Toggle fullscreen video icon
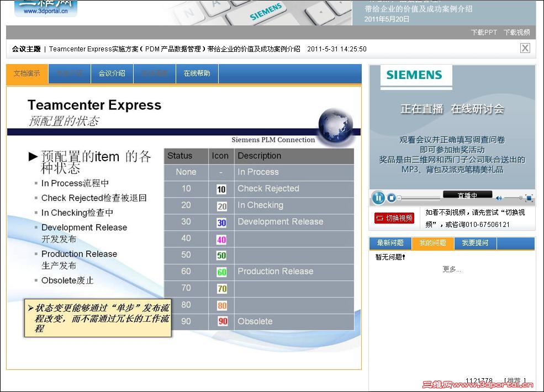Screen dimensions: 544x392 coord(529,198)
